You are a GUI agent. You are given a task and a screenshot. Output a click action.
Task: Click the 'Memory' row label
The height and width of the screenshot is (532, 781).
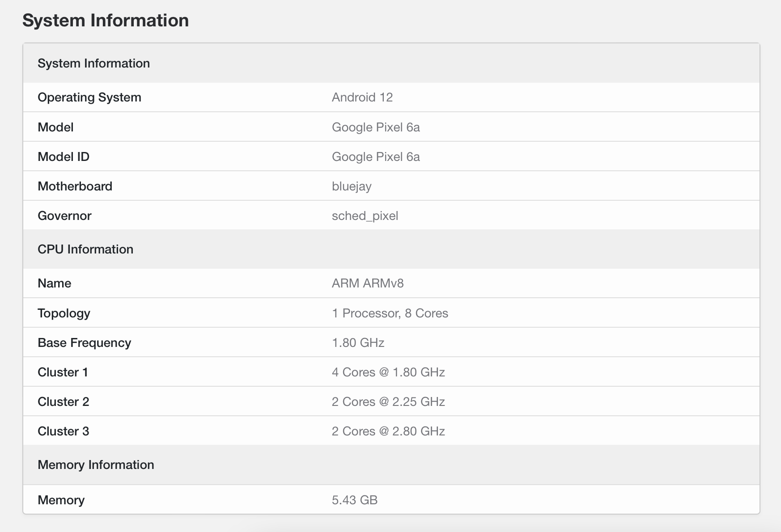point(61,500)
